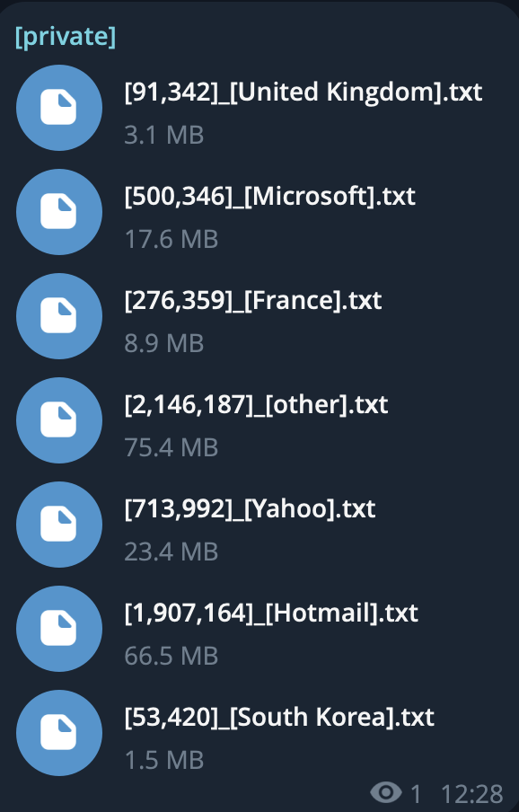This screenshot has height=812, width=519.
Task: Click the South Korea.txt document icon
Action: tap(59, 733)
